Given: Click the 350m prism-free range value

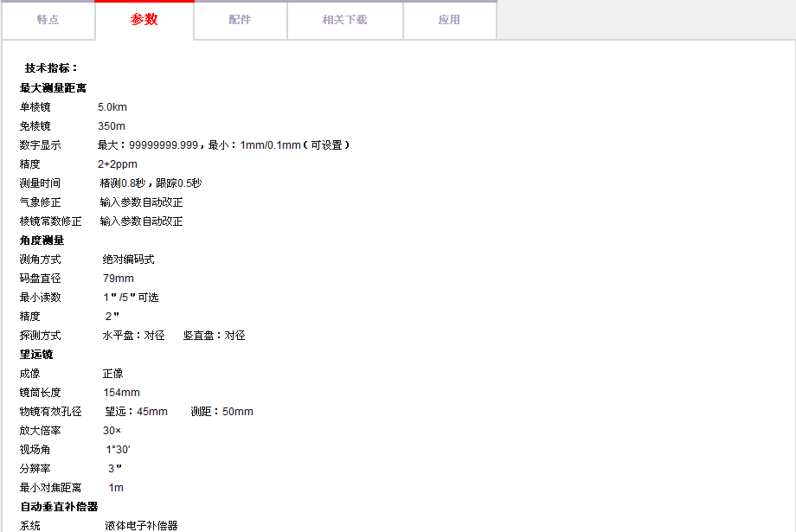Looking at the screenshot, I should pyautogui.click(x=112, y=126).
